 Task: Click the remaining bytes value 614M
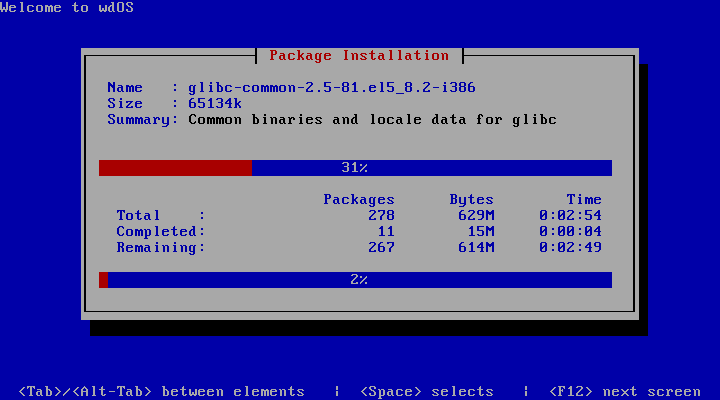point(475,248)
